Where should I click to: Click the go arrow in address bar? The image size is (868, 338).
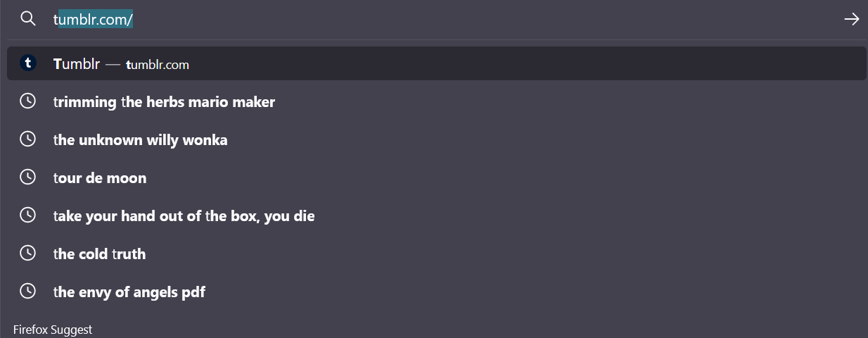(852, 19)
